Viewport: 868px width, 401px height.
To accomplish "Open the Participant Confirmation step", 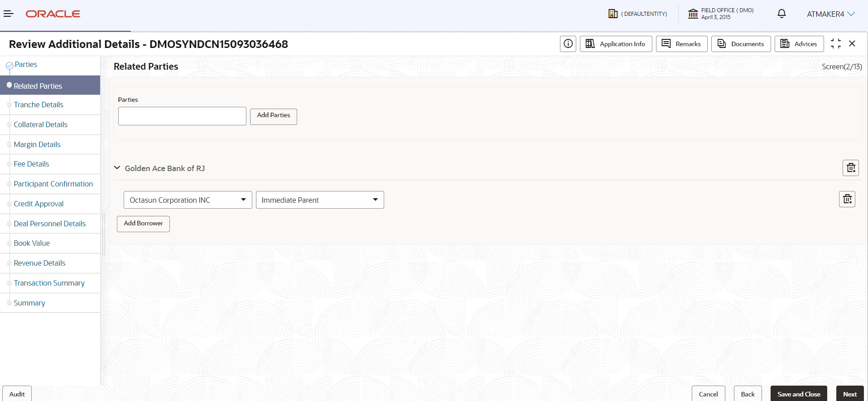I will pos(53,184).
